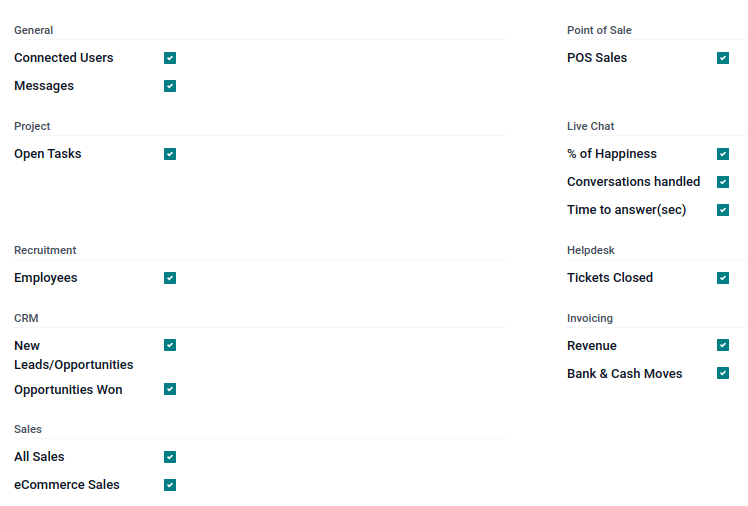
Task: Click the eCommerce Sales label
Action: pyautogui.click(x=67, y=485)
